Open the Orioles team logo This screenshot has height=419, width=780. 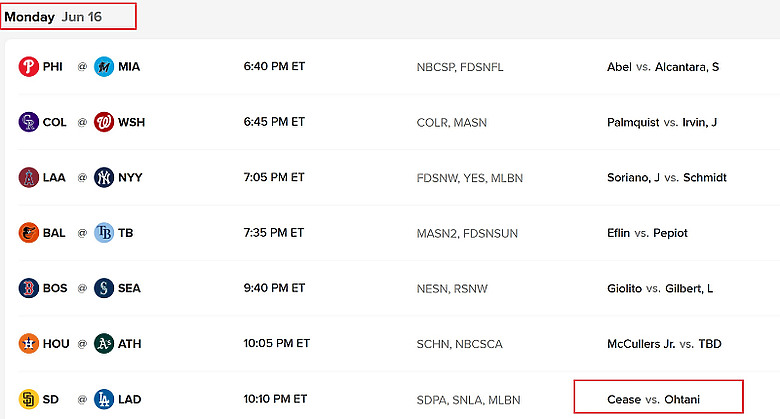point(29,233)
